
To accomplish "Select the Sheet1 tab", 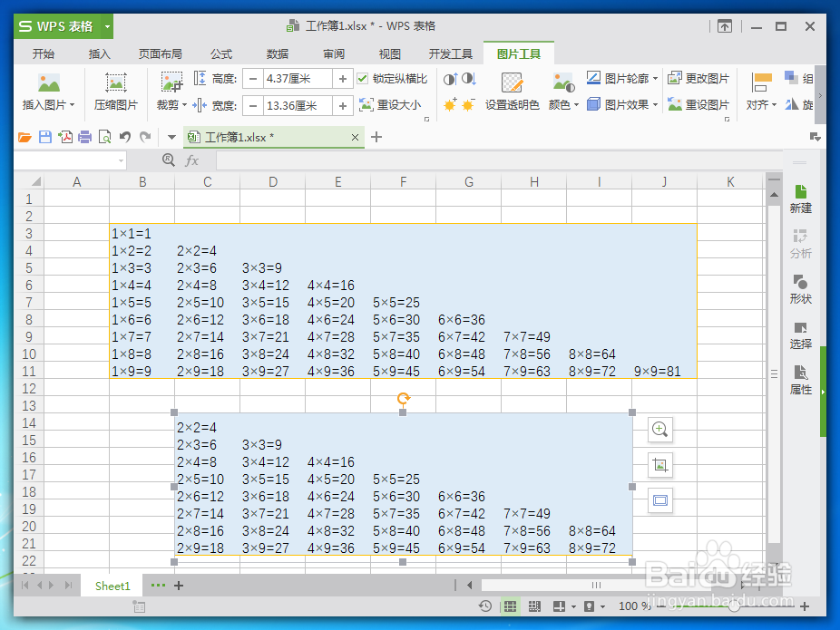I will point(112,586).
